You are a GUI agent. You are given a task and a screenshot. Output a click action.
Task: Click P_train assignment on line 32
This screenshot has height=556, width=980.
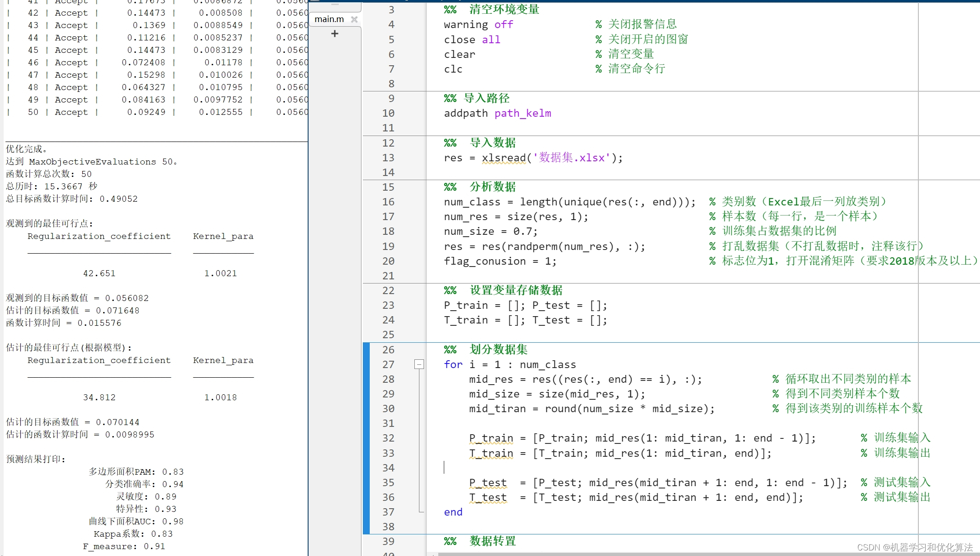(x=642, y=438)
